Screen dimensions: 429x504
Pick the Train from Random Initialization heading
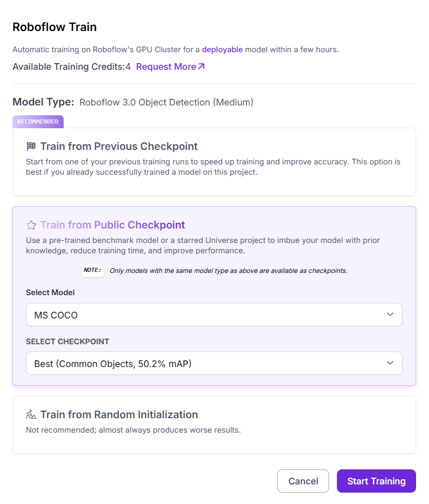(x=119, y=415)
